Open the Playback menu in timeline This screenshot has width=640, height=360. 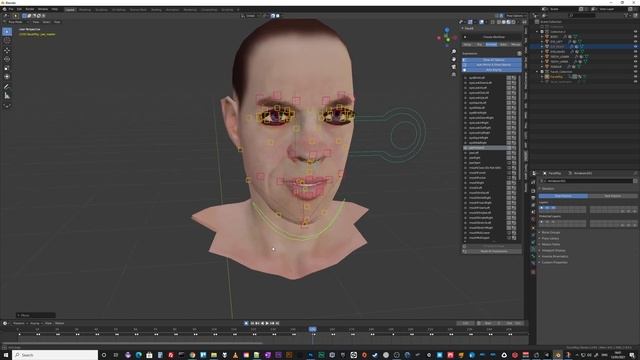(19, 323)
